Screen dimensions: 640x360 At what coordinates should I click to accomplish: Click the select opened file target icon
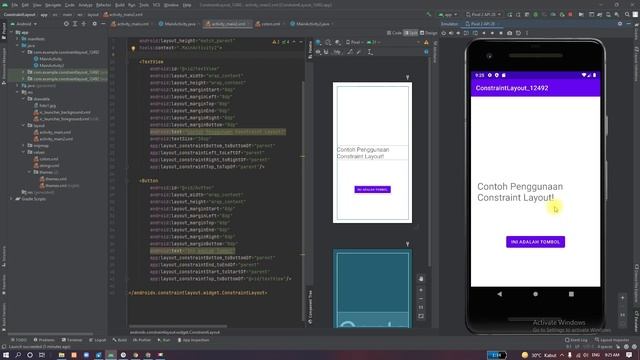(x=66, y=24)
